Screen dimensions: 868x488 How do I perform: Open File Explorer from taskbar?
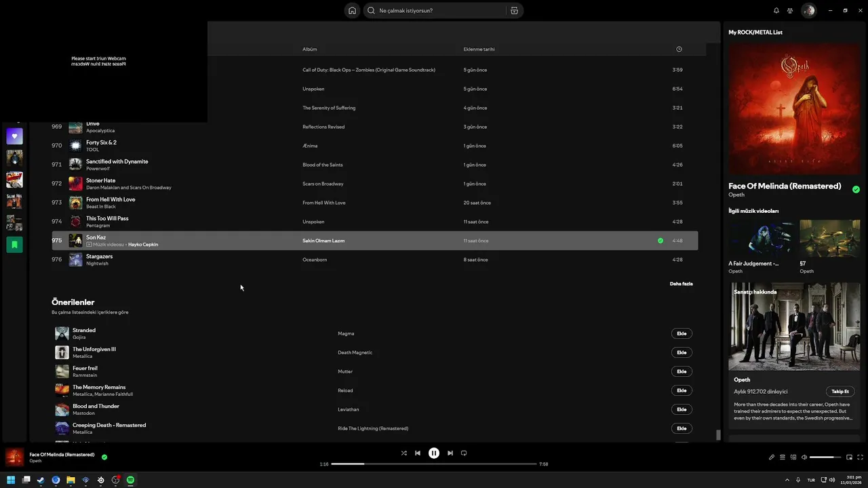[x=71, y=480]
